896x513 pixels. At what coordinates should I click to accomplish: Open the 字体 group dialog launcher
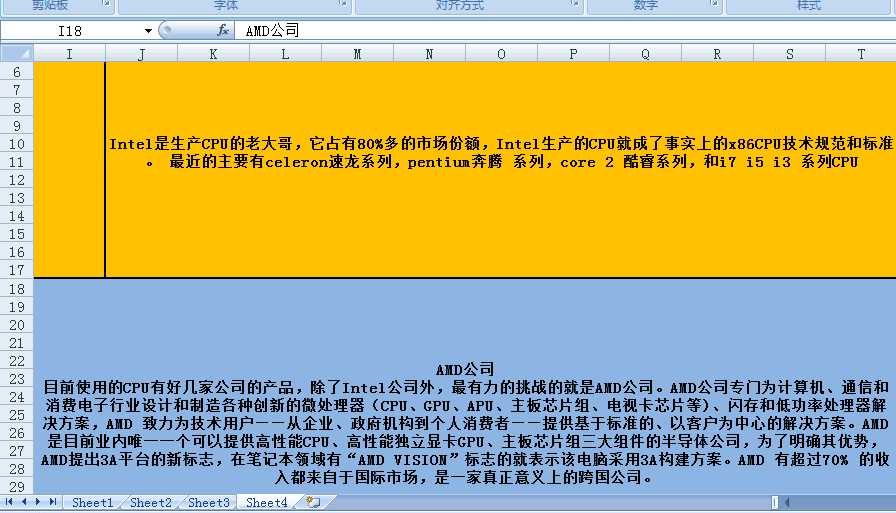[x=342, y=4]
